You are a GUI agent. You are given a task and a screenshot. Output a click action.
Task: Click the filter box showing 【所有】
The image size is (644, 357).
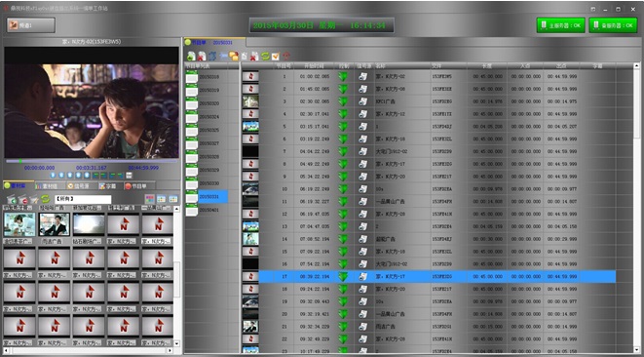tap(83, 200)
